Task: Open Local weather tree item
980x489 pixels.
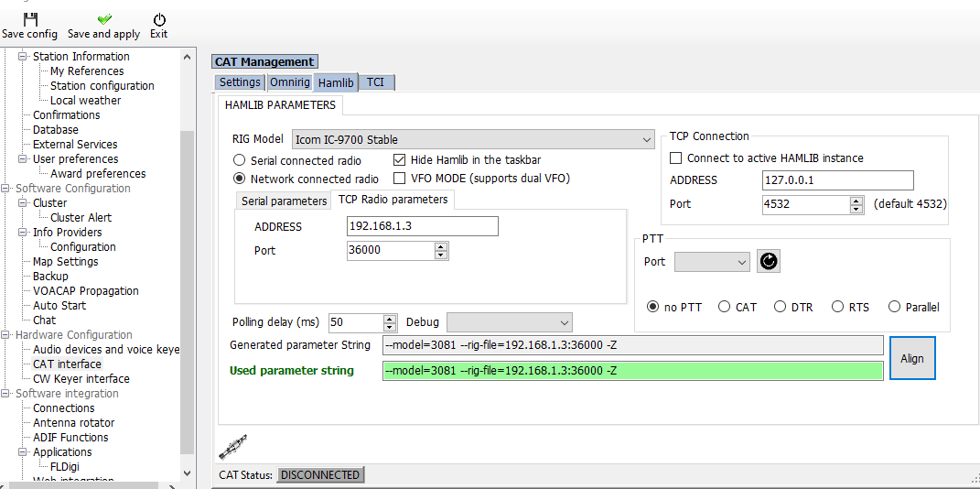Action: pyautogui.click(x=86, y=100)
